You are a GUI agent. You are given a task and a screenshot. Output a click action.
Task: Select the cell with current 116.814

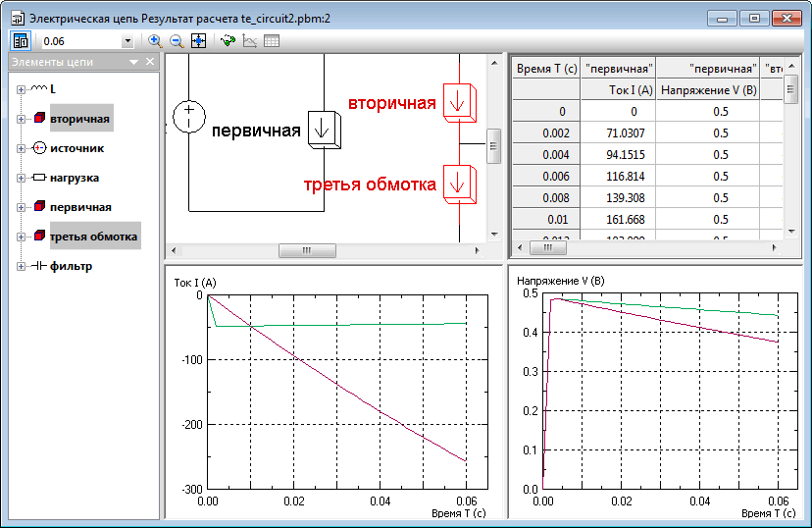pyautogui.click(x=619, y=177)
